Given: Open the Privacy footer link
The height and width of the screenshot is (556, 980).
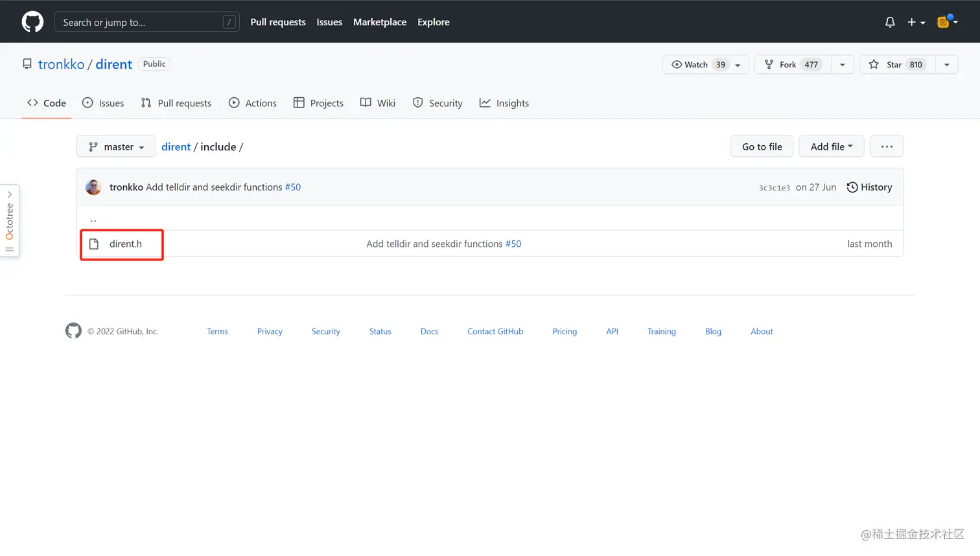Looking at the screenshot, I should click(x=270, y=331).
